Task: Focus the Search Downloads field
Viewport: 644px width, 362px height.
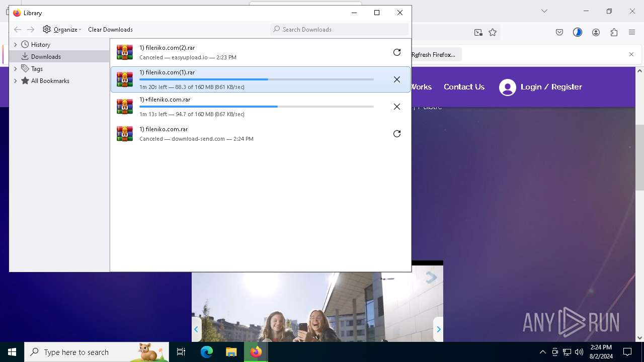Action: coord(339,30)
